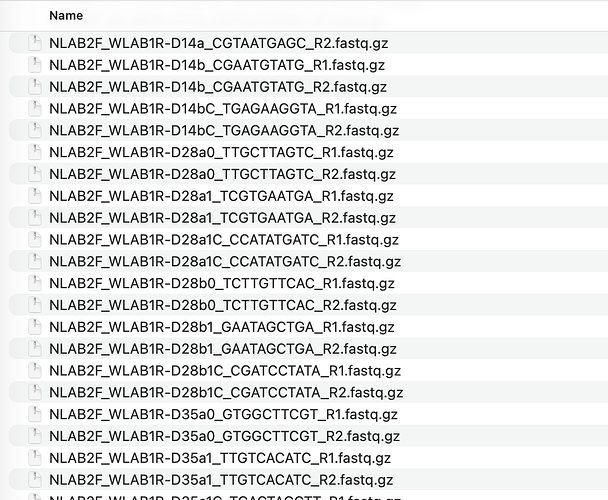Click document icon of D28b1_GAATAGCTGA_R1 file
This screenshot has height=500, width=608.
click(35, 327)
